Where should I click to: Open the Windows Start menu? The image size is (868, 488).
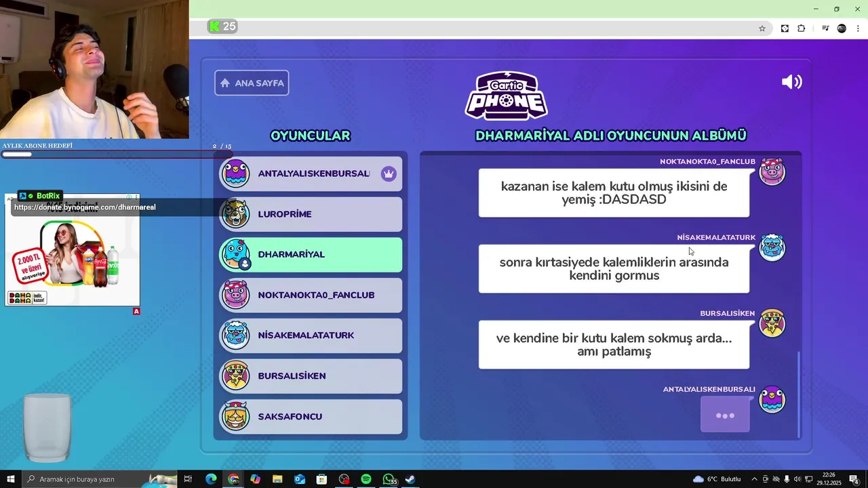point(10,479)
